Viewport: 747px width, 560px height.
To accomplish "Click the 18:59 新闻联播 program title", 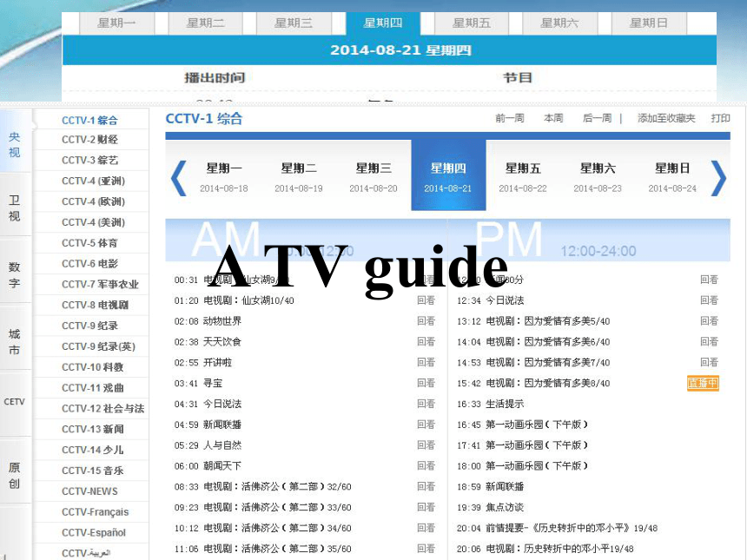I will pyautogui.click(x=505, y=487).
